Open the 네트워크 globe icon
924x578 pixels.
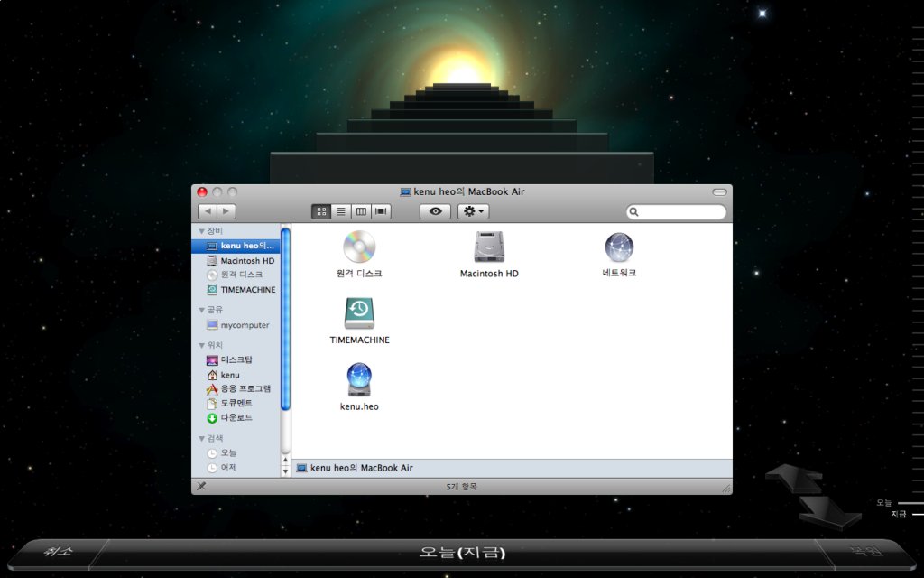click(619, 247)
